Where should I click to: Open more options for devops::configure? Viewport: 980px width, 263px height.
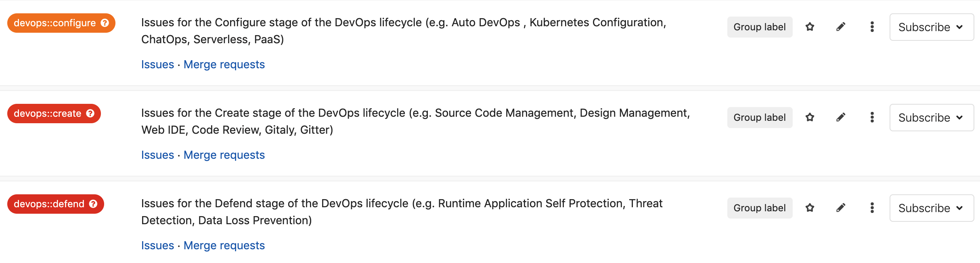872,27
